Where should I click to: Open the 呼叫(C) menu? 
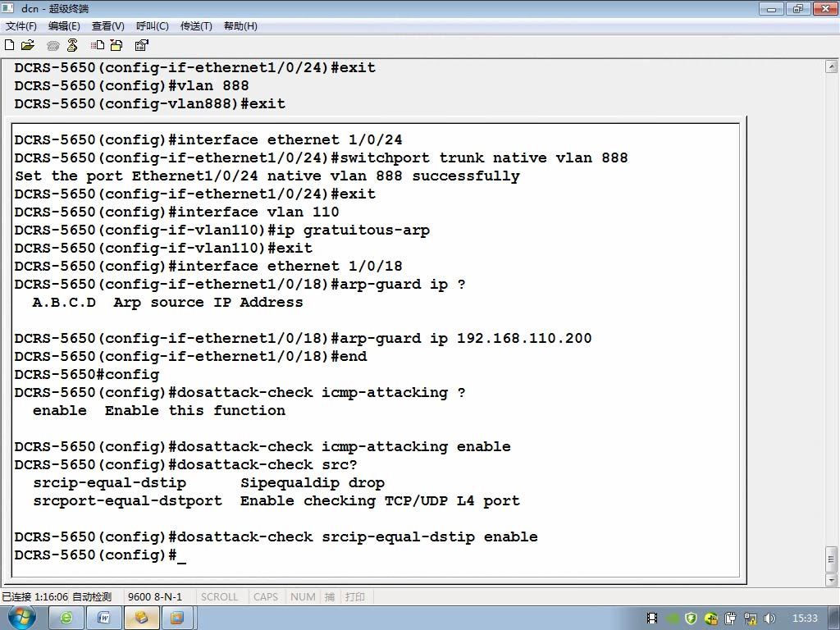152,25
